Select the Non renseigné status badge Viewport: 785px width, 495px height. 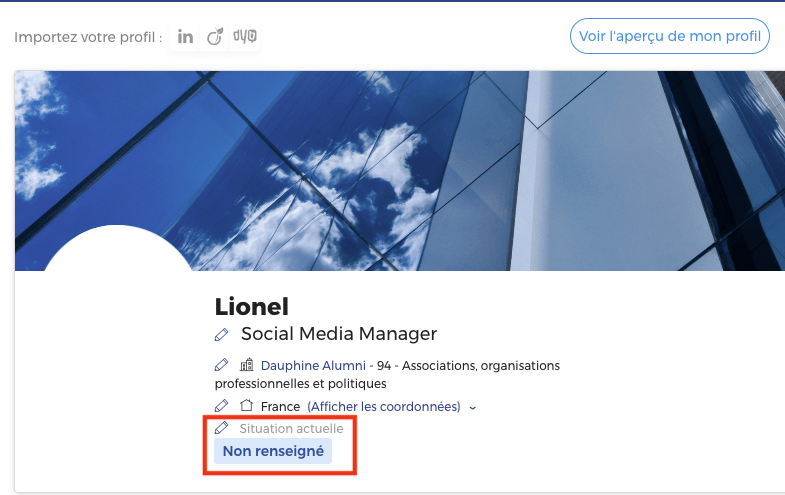[x=273, y=451]
